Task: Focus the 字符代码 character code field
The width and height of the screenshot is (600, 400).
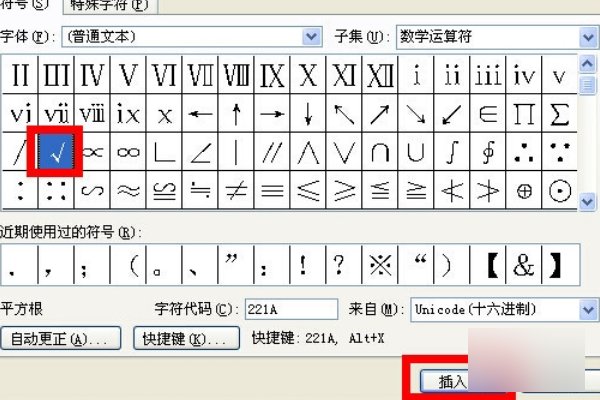Action: coord(291,309)
